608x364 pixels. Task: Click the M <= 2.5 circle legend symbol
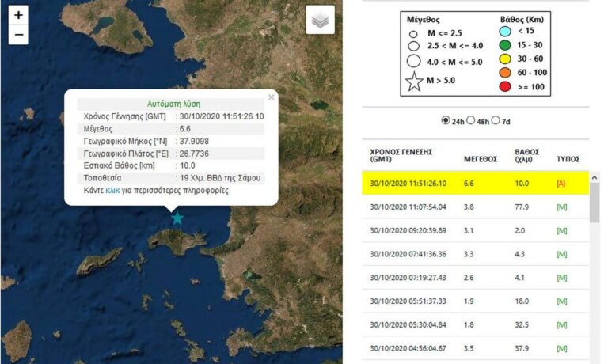(x=413, y=34)
